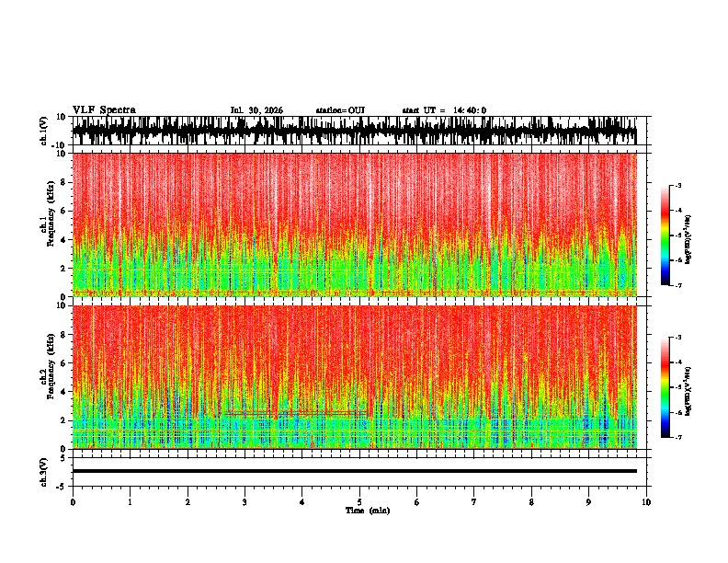The width and height of the screenshot is (728, 563).
Task: Select the start UT time "14:40:0"
Action: point(470,110)
